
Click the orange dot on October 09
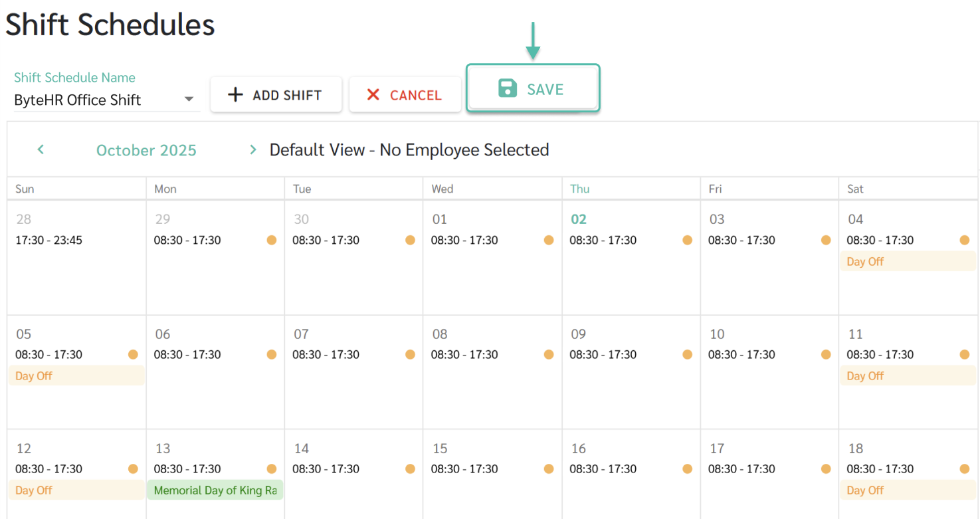[687, 355]
